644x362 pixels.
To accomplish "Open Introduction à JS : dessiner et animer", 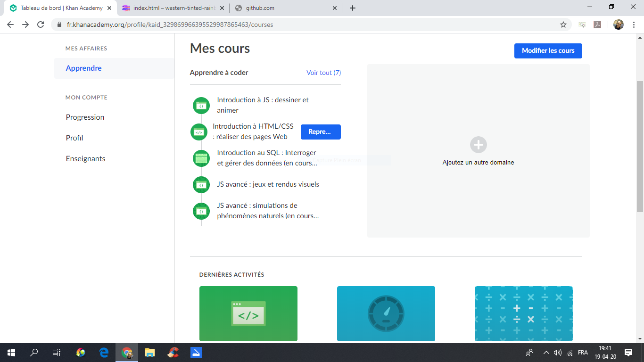I will coord(263,105).
